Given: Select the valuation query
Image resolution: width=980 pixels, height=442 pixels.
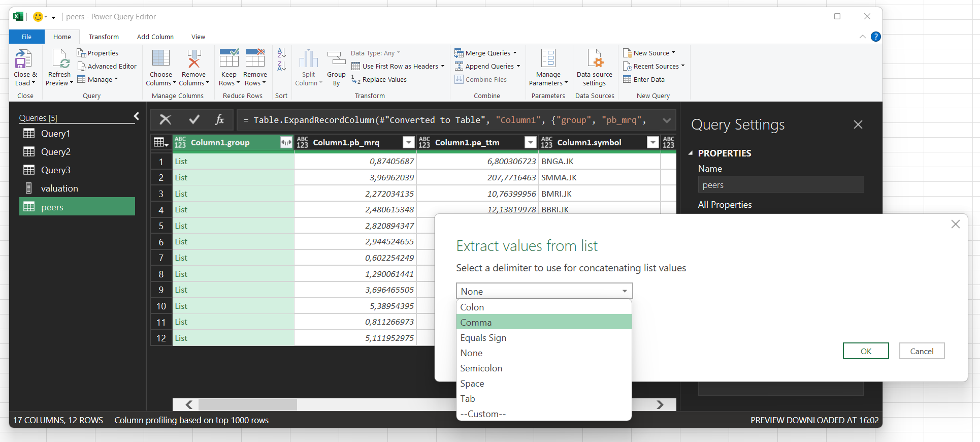Looking at the screenshot, I should click(x=59, y=188).
